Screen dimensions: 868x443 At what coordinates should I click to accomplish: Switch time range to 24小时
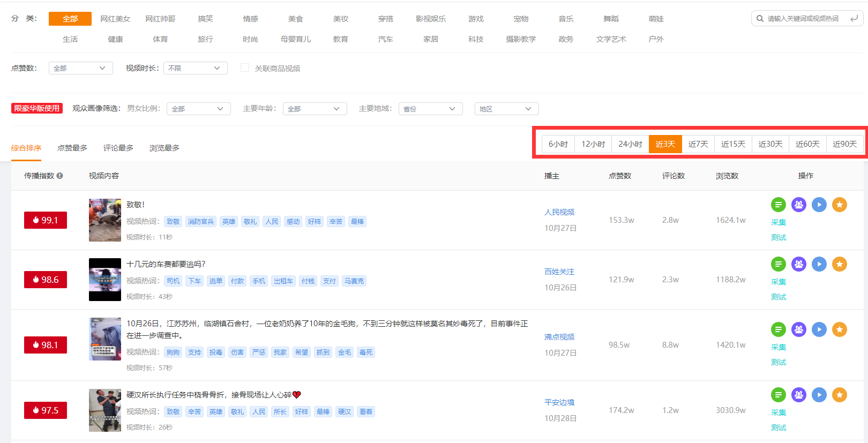pyautogui.click(x=630, y=144)
